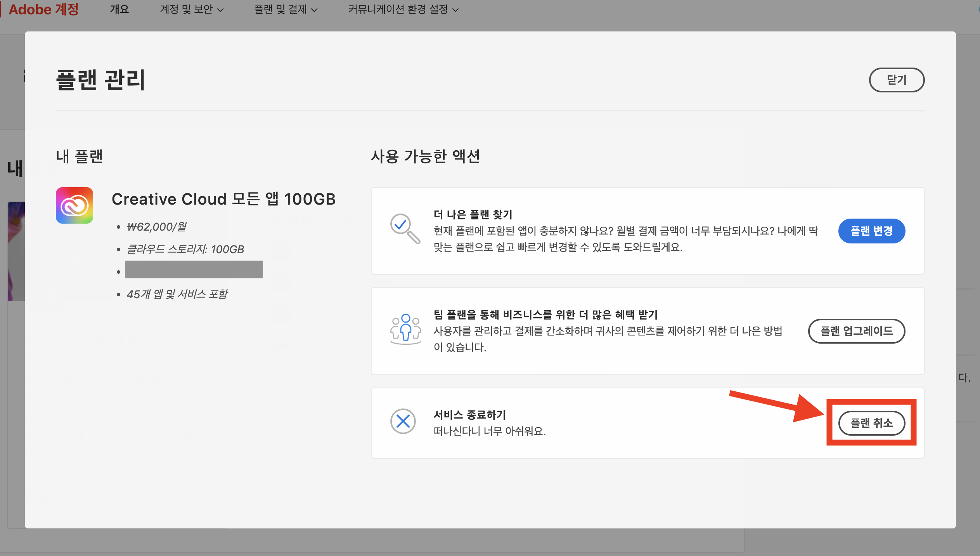Click the Creative Cloud 모든 앱 100GB title

pos(223,199)
